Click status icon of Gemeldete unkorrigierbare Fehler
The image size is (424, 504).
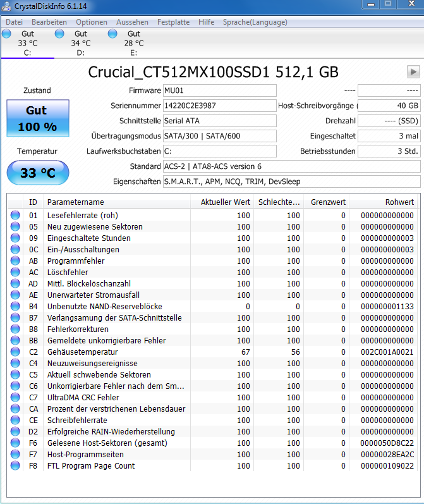click(x=15, y=340)
